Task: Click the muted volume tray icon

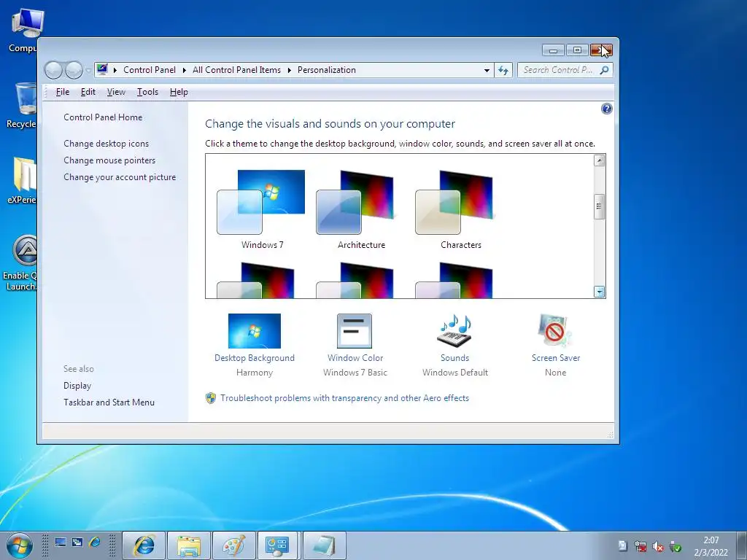Action: [x=659, y=547]
